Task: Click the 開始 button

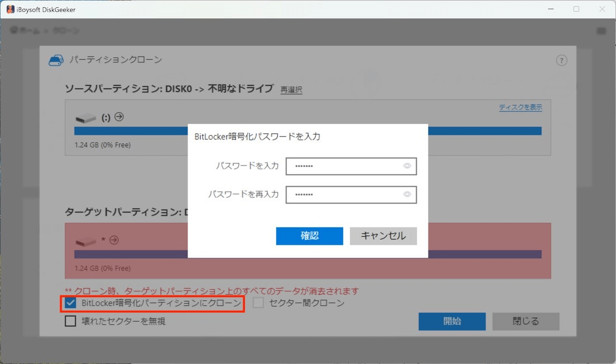Action: [452, 321]
